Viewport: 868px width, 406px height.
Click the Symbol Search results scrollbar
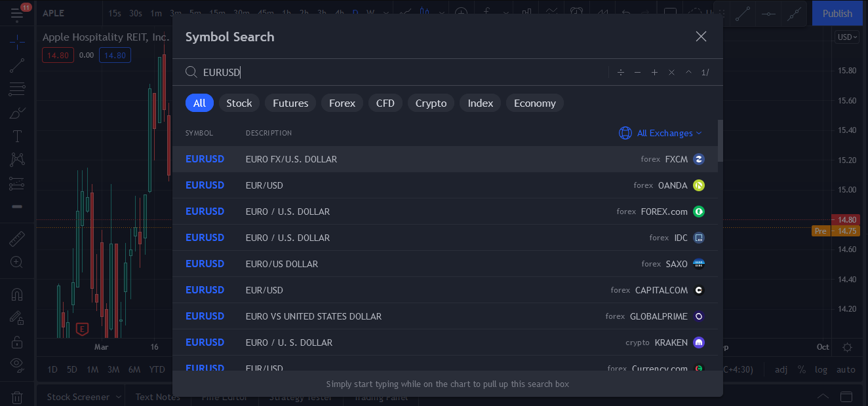720,140
